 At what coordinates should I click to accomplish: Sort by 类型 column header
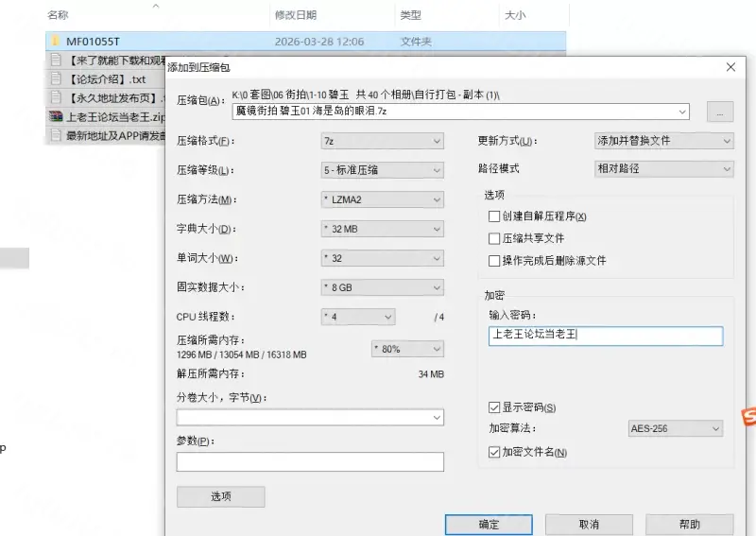click(x=411, y=15)
